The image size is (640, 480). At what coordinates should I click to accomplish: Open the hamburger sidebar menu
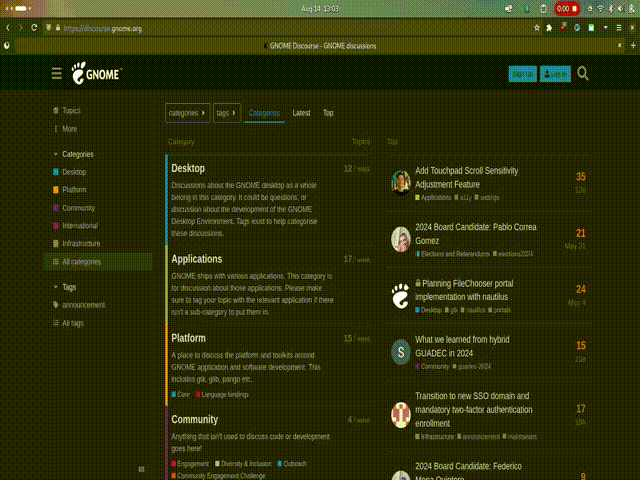coord(57,74)
